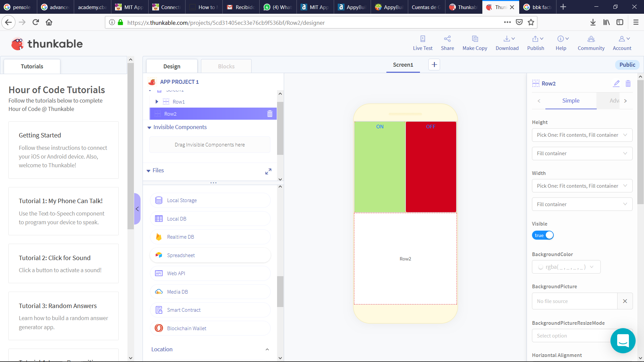
Task: Open the Height 'Pick One' dropdown
Action: 582,135
